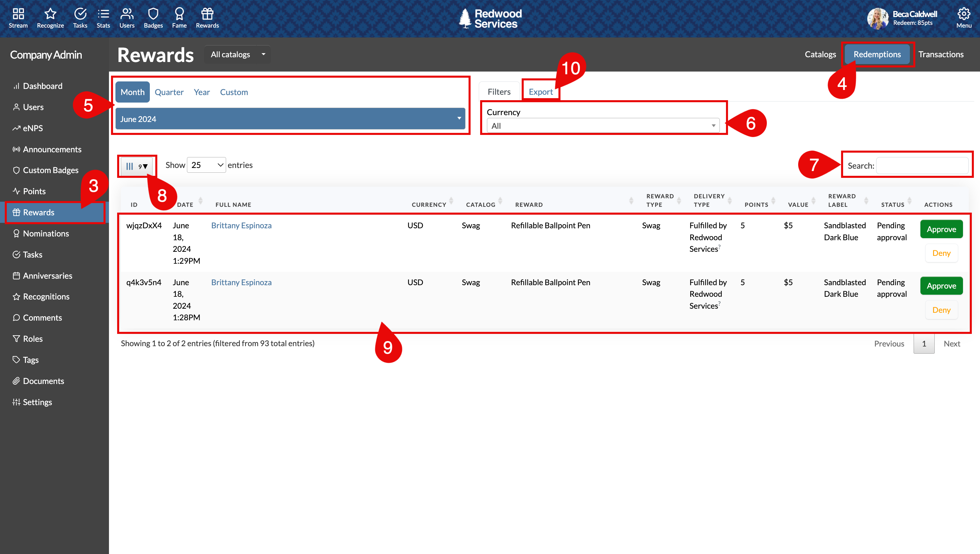This screenshot has height=554, width=980.
Task: Select the Quarter period tab
Action: click(169, 92)
